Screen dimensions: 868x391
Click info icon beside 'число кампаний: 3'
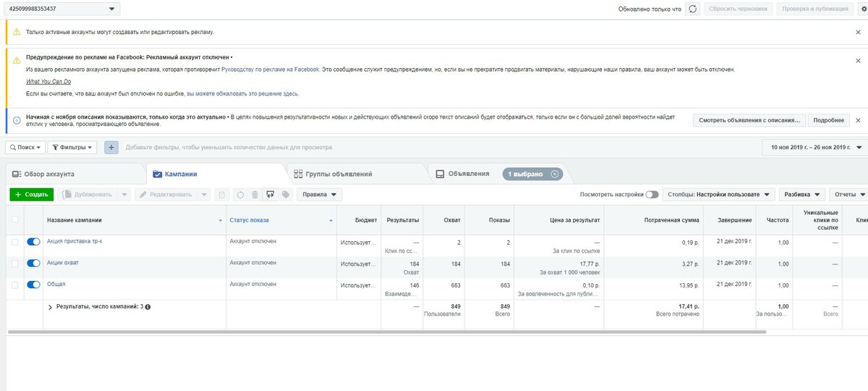(148, 307)
